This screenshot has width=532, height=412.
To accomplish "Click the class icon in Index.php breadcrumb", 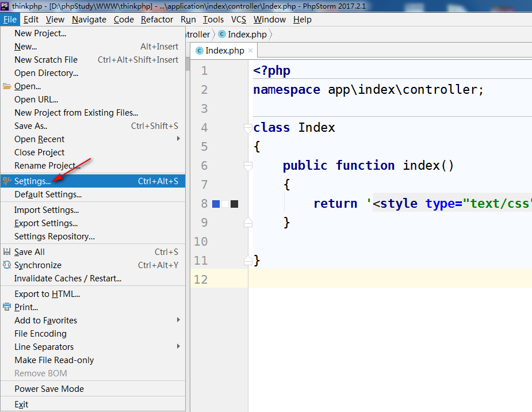I will [x=222, y=34].
